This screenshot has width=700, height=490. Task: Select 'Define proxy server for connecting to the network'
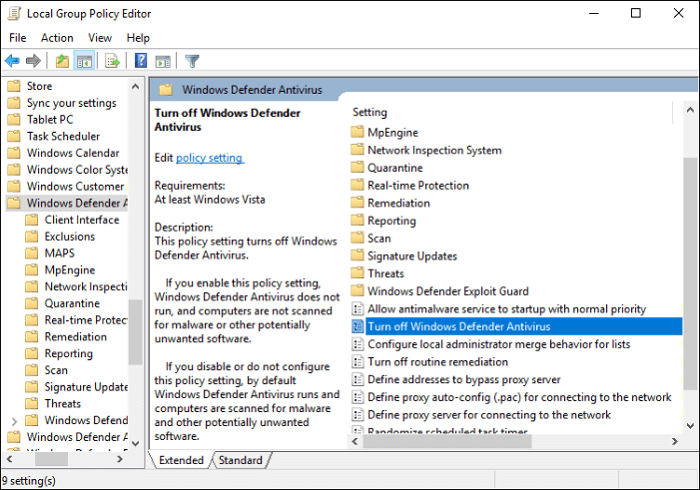click(489, 415)
